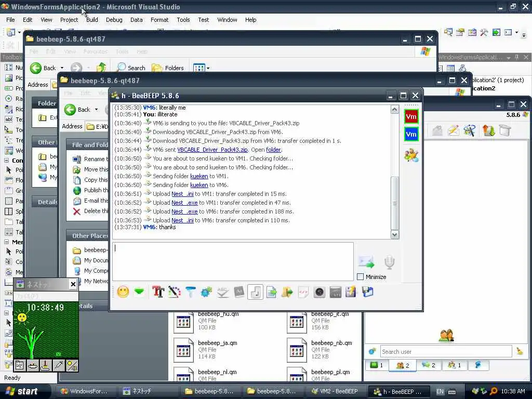Image resolution: width=532 pixels, height=399 pixels.
Task: Open the 'folder' link in chat
Action: click(x=273, y=150)
